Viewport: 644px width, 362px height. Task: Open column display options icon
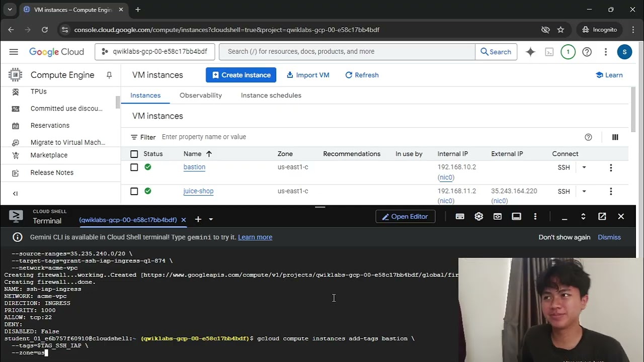pos(615,137)
